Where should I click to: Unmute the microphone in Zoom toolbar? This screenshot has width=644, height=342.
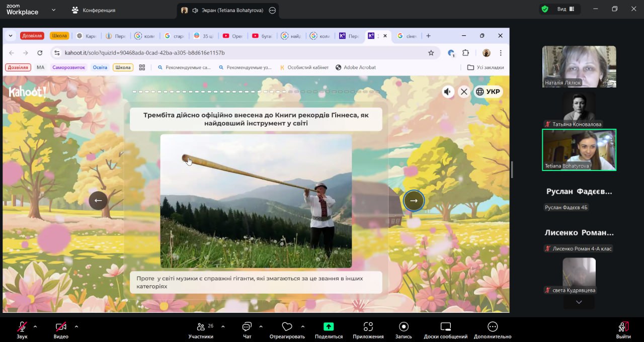coord(22,326)
